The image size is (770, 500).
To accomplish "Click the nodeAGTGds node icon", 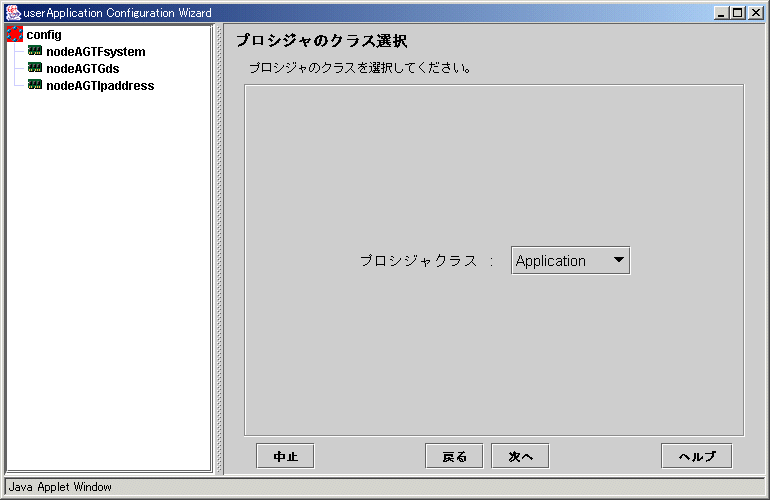I will pyautogui.click(x=35, y=68).
